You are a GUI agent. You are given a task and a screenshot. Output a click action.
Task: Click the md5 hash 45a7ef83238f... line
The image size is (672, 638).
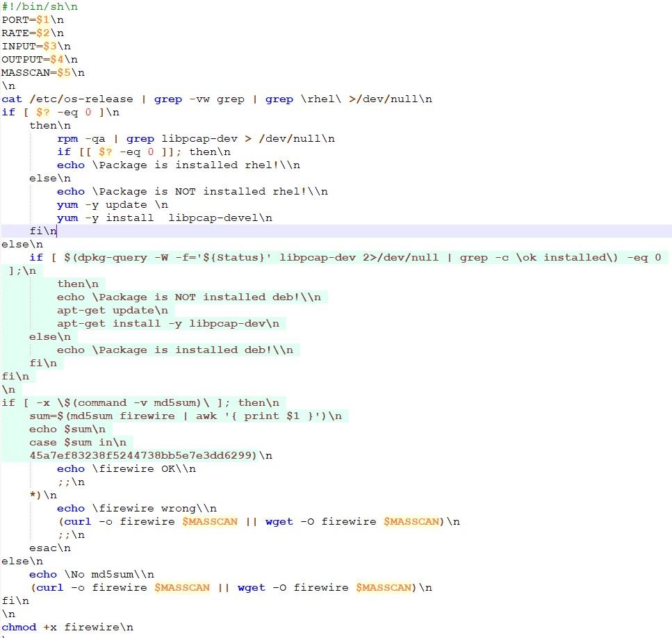pos(151,455)
